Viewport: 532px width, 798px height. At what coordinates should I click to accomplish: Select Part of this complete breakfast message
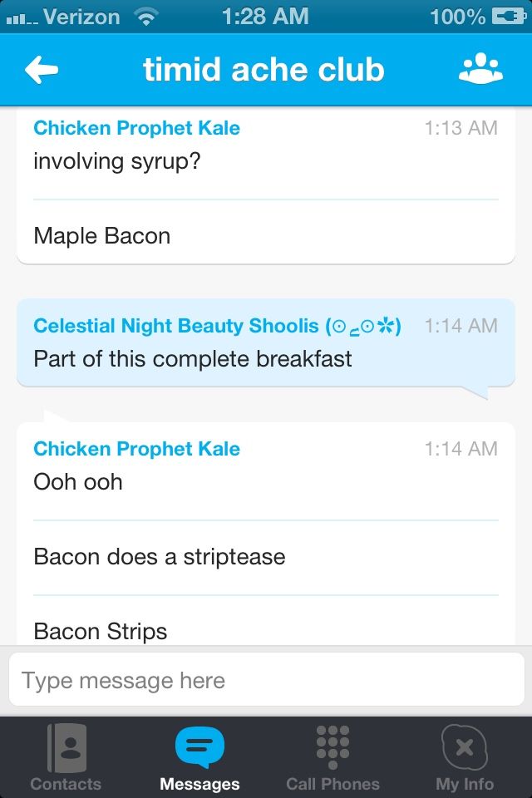coord(193,359)
